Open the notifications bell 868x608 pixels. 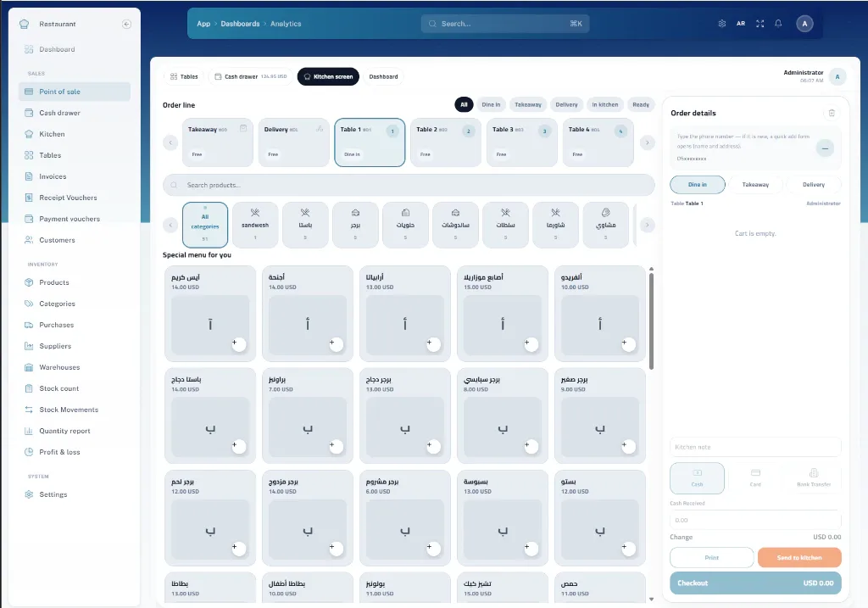pos(778,24)
